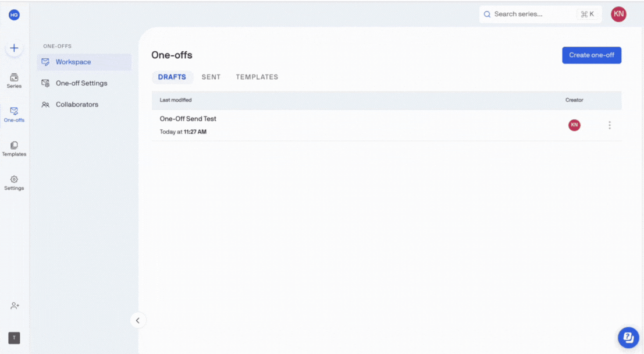Switch to the Drafts tab
This screenshot has width=644, height=354.
[x=172, y=77]
